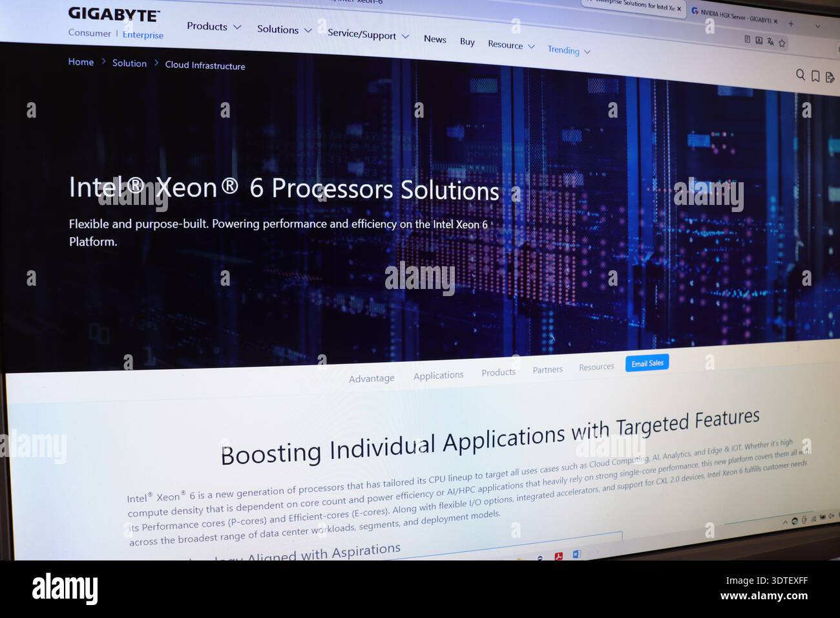Jump to the Resources section
The image size is (840, 618).
pyautogui.click(x=596, y=367)
